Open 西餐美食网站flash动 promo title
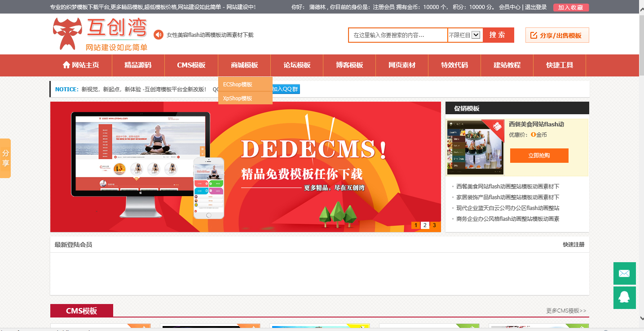The image size is (644, 331). pyautogui.click(x=536, y=124)
